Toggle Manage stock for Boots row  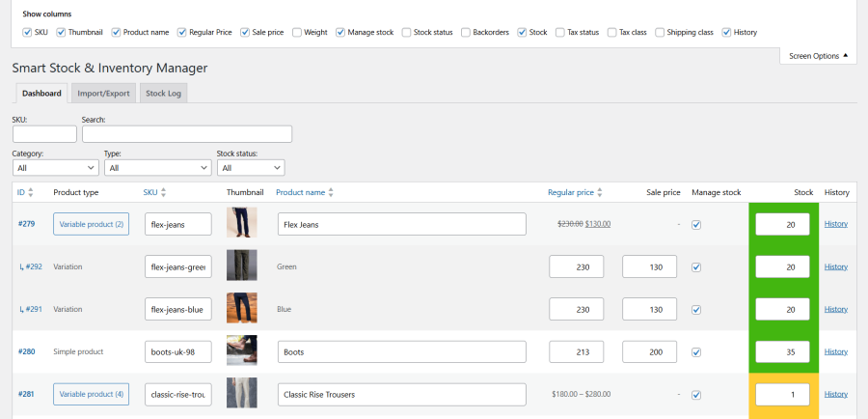pos(697,352)
